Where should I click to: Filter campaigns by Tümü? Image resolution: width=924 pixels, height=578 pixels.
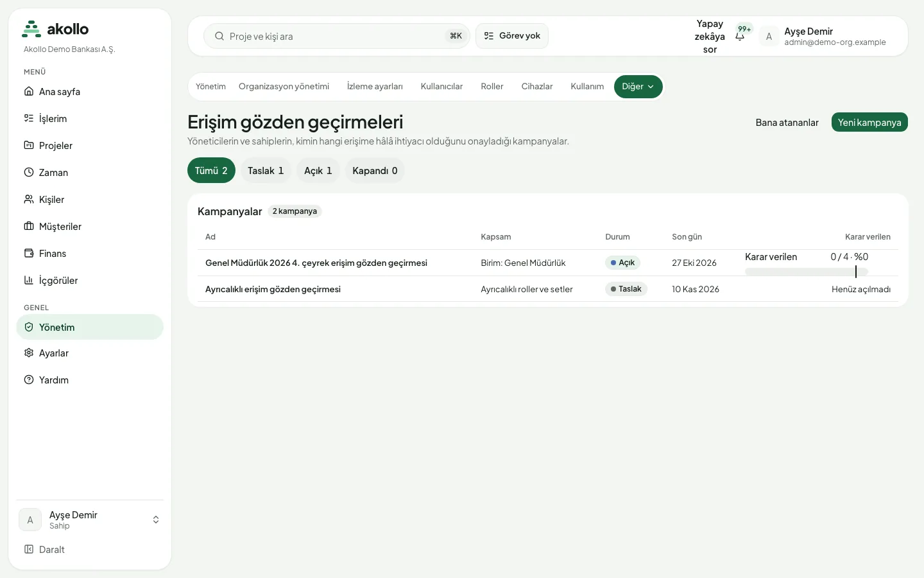click(x=211, y=170)
